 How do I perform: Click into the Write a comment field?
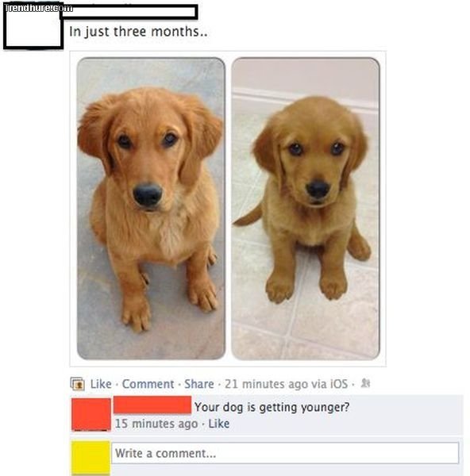(285, 453)
